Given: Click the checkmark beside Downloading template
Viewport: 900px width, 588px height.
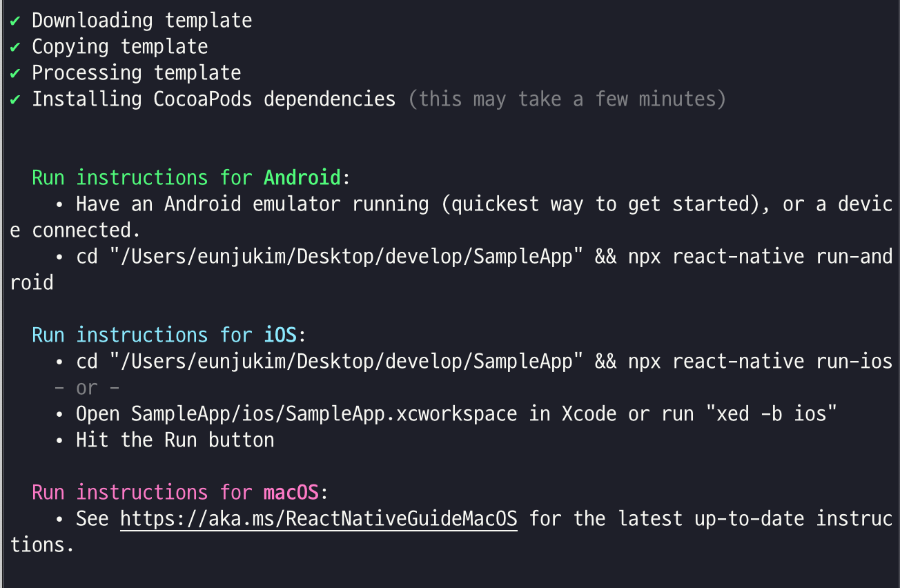Looking at the screenshot, I should 15,21.
